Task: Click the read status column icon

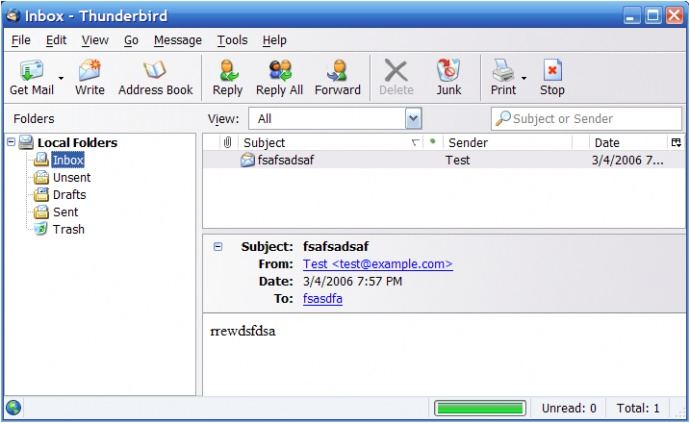Action: pyautogui.click(x=433, y=142)
